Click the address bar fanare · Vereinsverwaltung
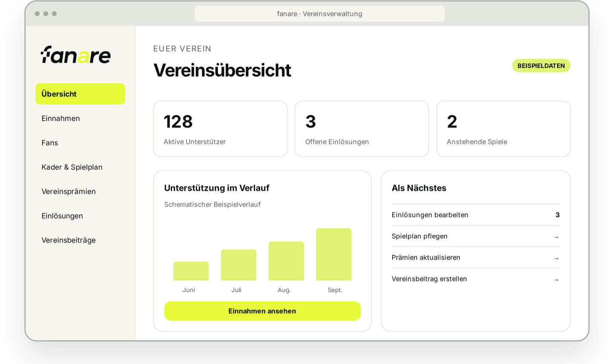 (x=320, y=14)
